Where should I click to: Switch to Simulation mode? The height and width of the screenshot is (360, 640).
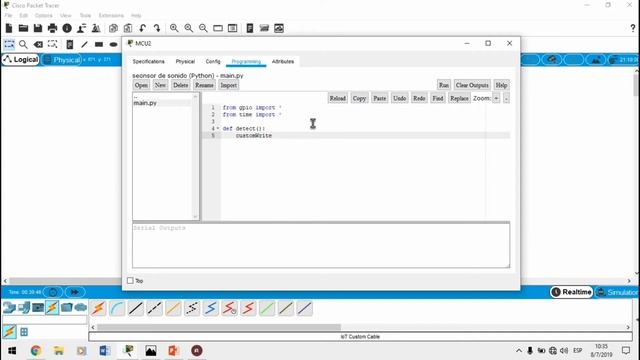coord(617,292)
